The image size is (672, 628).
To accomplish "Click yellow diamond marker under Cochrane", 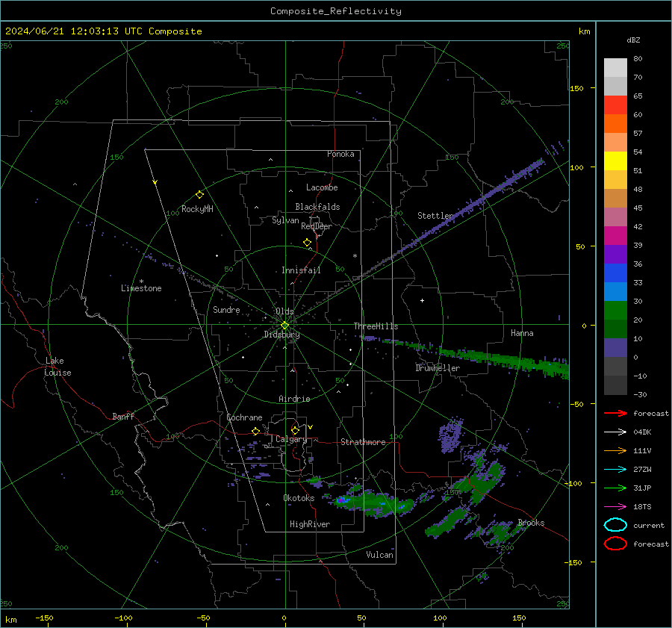I will click(256, 431).
